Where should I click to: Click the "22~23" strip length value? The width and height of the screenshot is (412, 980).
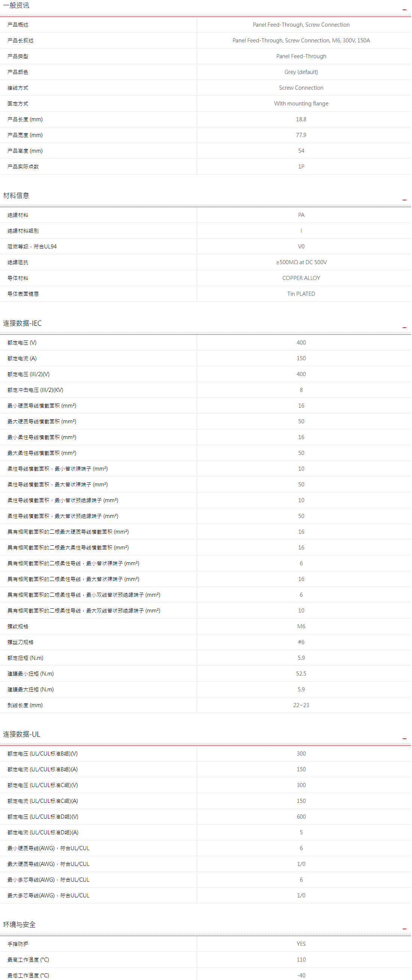pyautogui.click(x=301, y=705)
